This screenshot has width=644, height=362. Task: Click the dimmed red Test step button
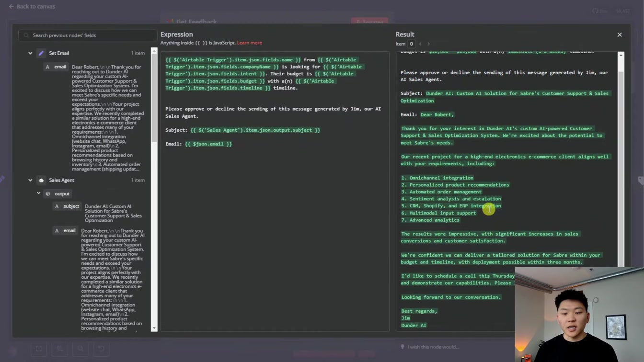point(369,22)
